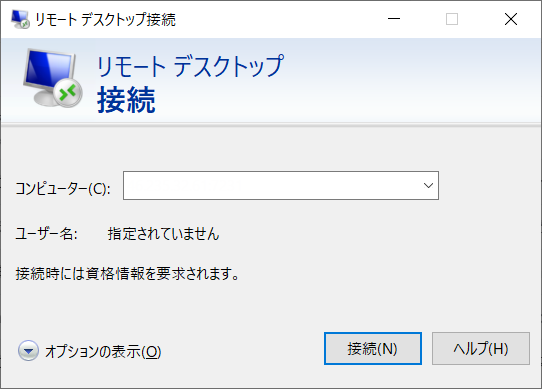The image size is (542, 389).
Task: Click the Remote Desktop title bar icon
Action: [x=20, y=19]
